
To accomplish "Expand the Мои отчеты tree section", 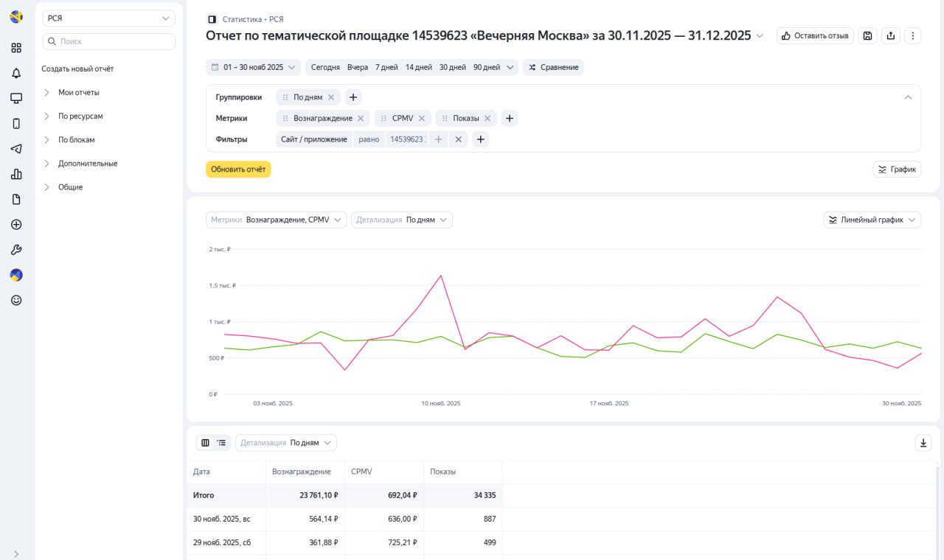I will pyautogui.click(x=78, y=93).
